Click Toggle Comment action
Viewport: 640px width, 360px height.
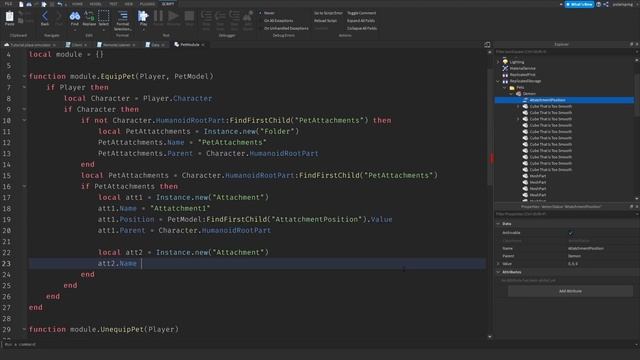(361, 13)
